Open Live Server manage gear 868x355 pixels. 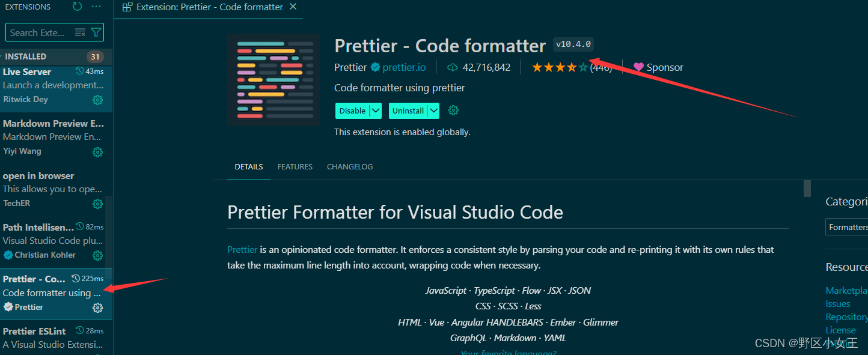coord(97,100)
